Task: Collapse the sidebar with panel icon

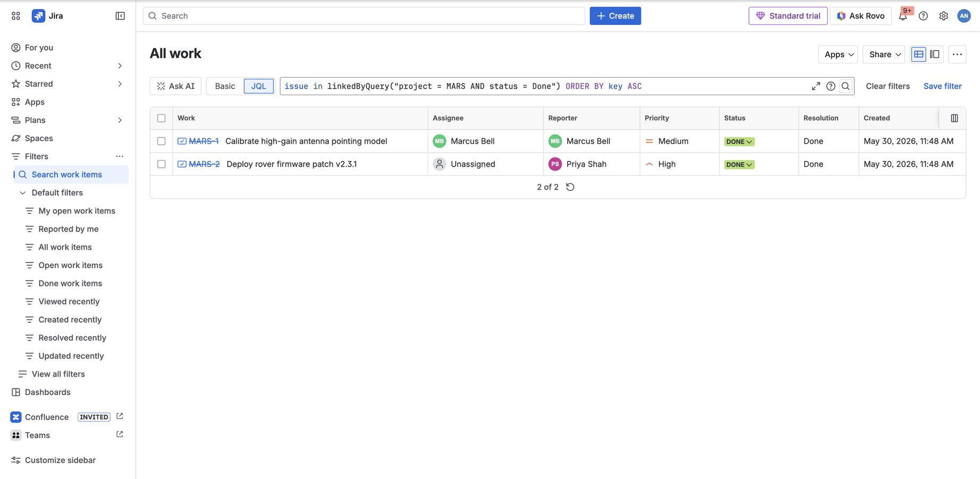Action: pyautogui.click(x=120, y=16)
